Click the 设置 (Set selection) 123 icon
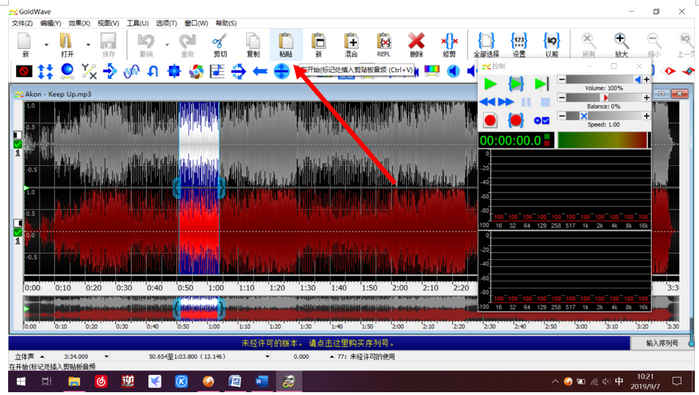The image size is (699, 395). (x=519, y=41)
